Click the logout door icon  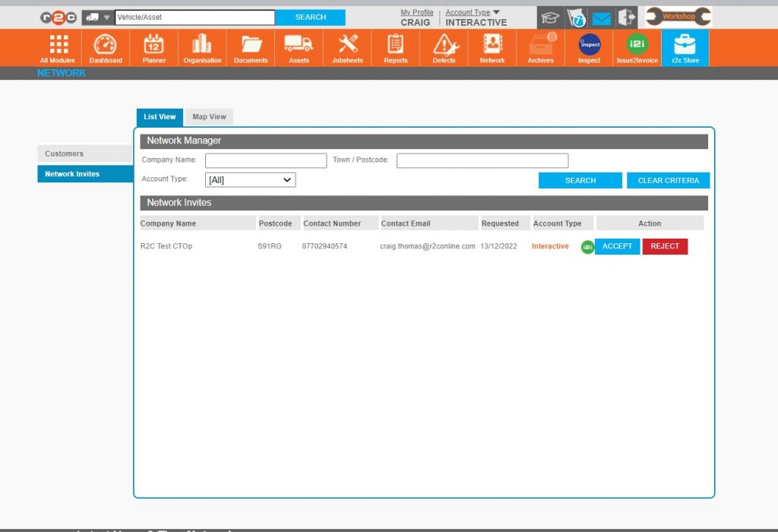click(625, 17)
